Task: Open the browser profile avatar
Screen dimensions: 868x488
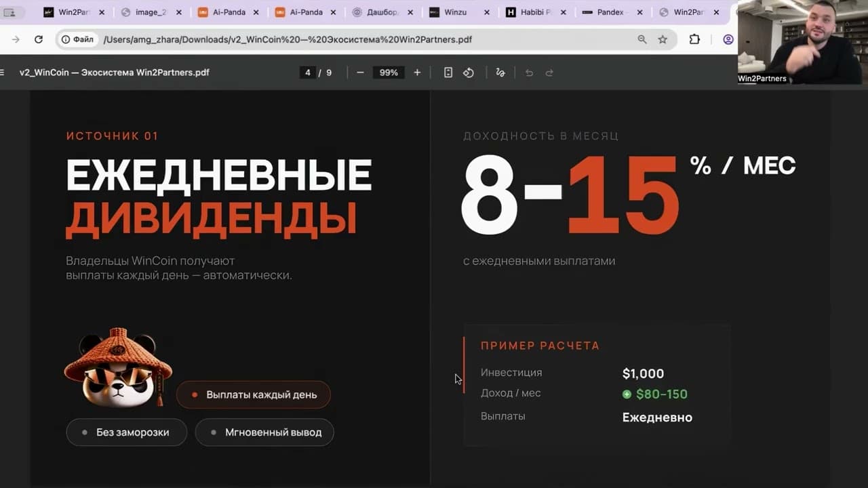Action: coord(728,39)
